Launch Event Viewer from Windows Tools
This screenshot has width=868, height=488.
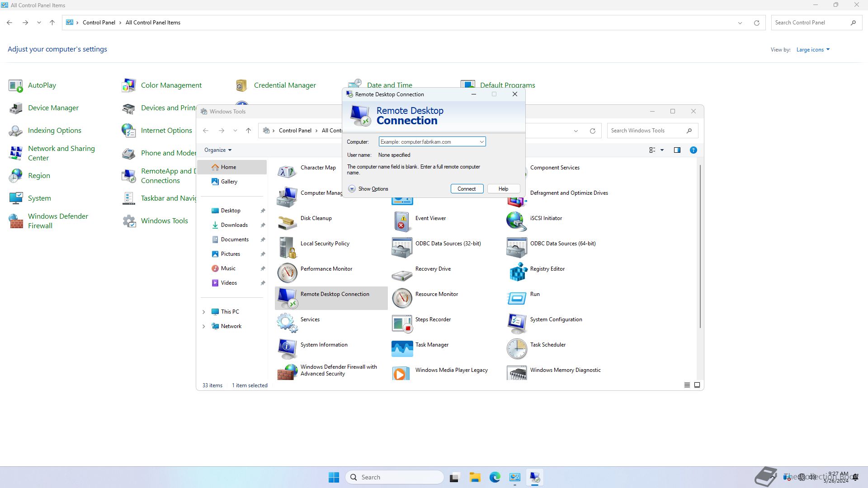pos(402,221)
